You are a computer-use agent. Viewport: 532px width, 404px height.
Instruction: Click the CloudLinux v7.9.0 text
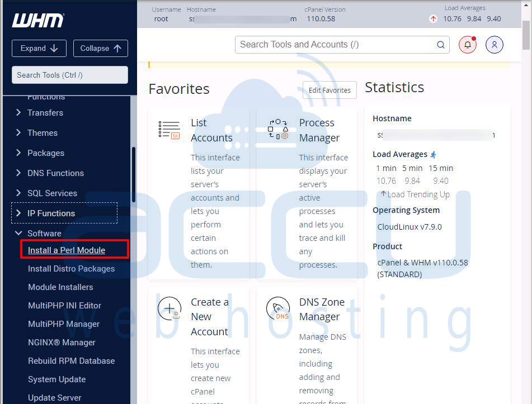tap(409, 227)
